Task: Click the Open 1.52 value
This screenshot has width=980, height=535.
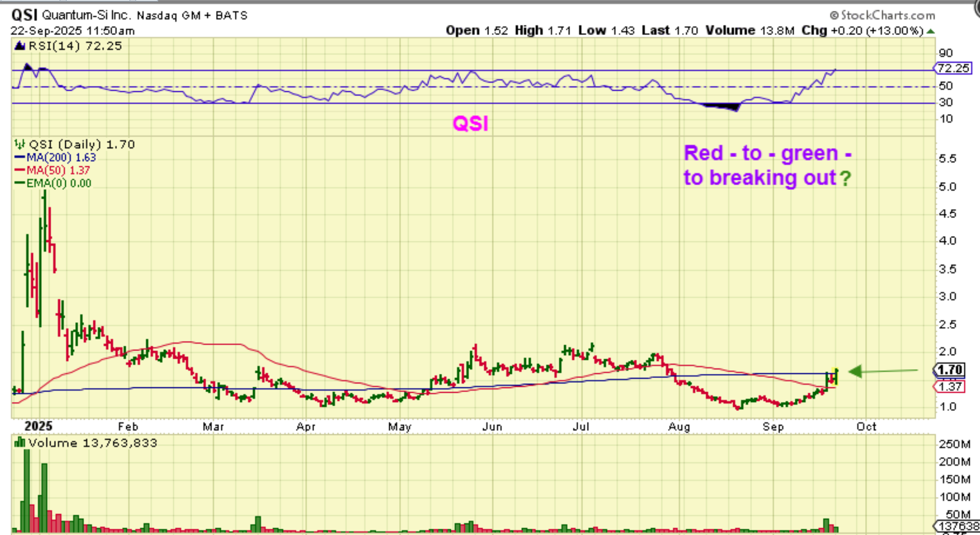Action: [x=476, y=30]
